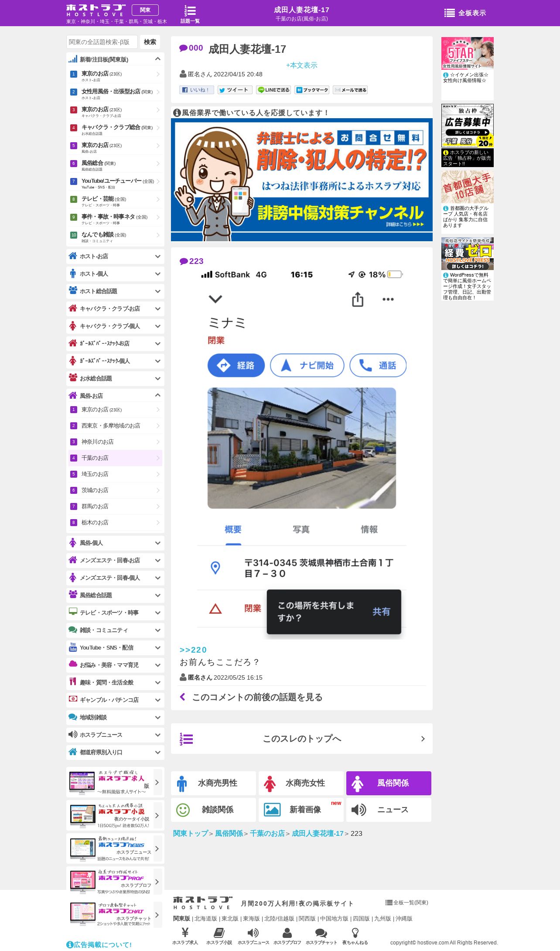Send by メールで送る button
560x951 pixels.
(350, 90)
